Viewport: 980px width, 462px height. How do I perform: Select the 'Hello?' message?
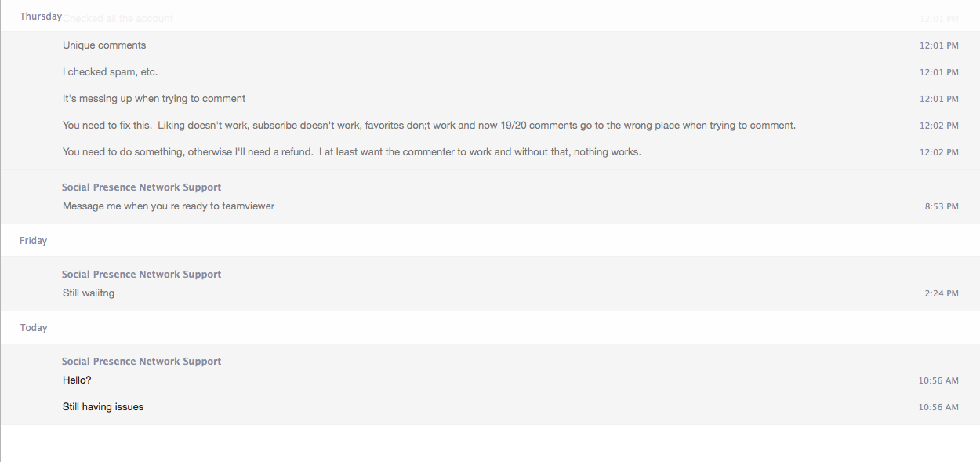coord(77,380)
